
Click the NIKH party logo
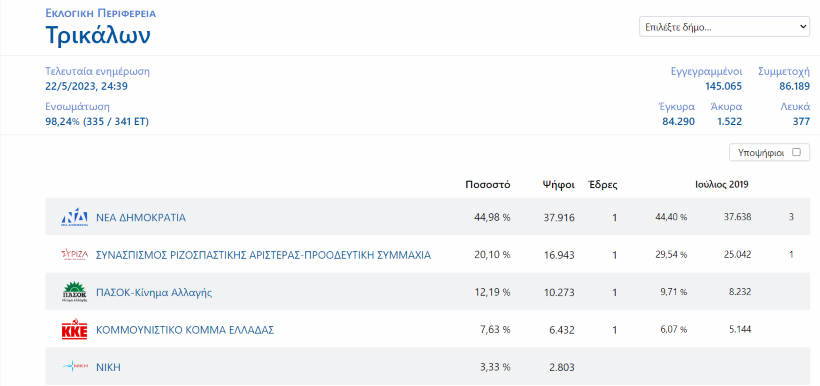tap(74, 367)
